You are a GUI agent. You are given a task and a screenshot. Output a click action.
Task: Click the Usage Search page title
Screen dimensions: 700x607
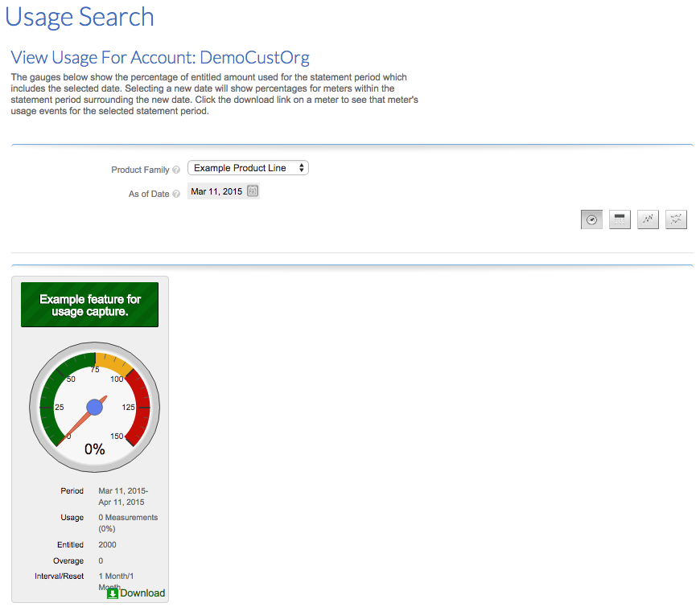[80, 17]
